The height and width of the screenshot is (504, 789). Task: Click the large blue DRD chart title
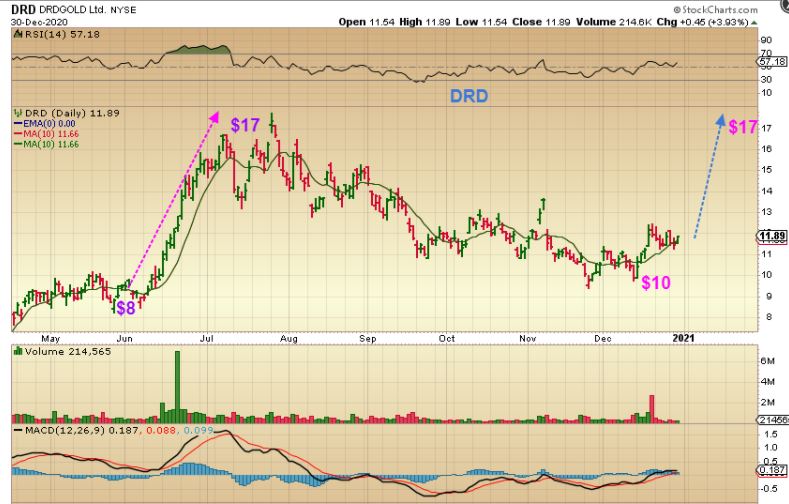[469, 96]
